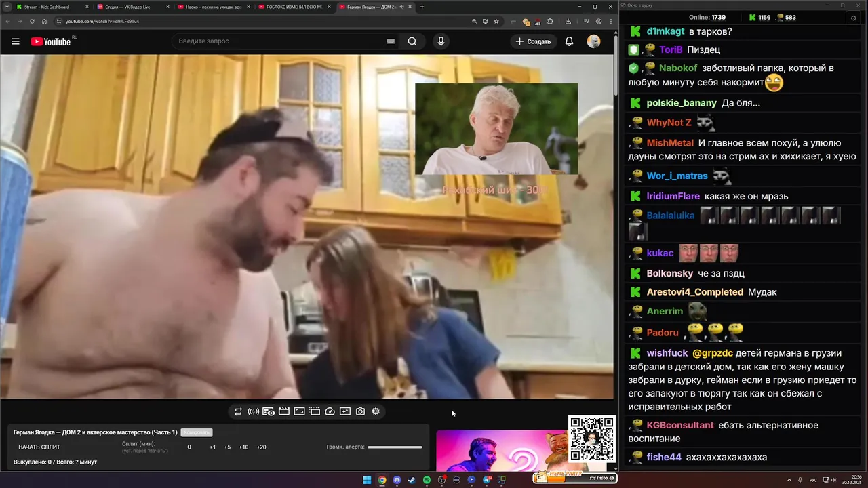
Task: Switch to Stream - Kick Dashboard tab
Action: pyautogui.click(x=53, y=7)
